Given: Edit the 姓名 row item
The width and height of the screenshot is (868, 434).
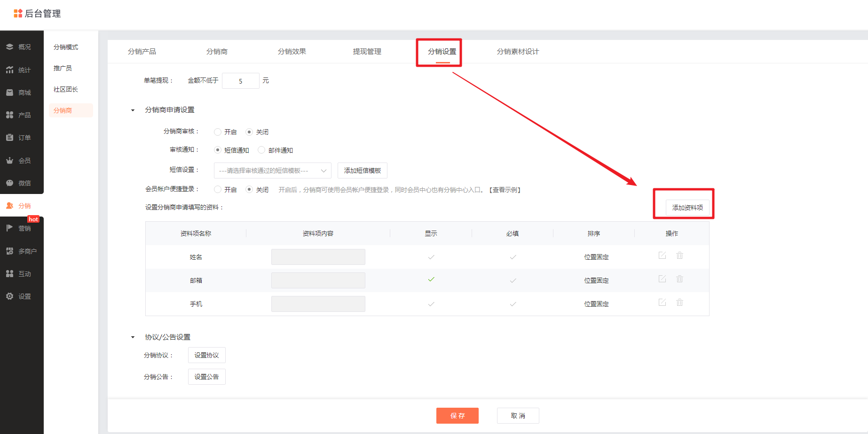Looking at the screenshot, I should [662, 256].
